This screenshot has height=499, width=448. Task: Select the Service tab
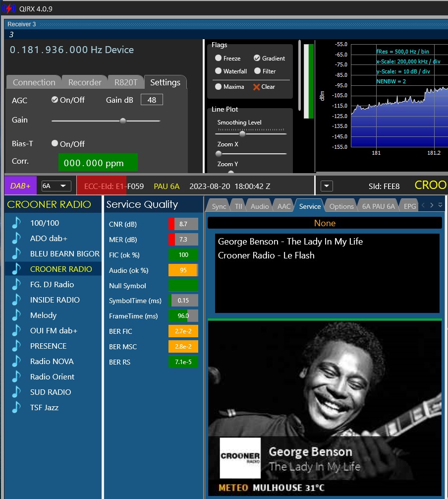click(310, 206)
